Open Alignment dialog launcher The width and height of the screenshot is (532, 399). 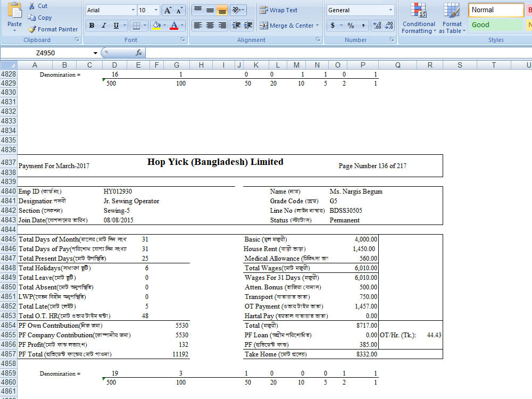(x=318, y=40)
